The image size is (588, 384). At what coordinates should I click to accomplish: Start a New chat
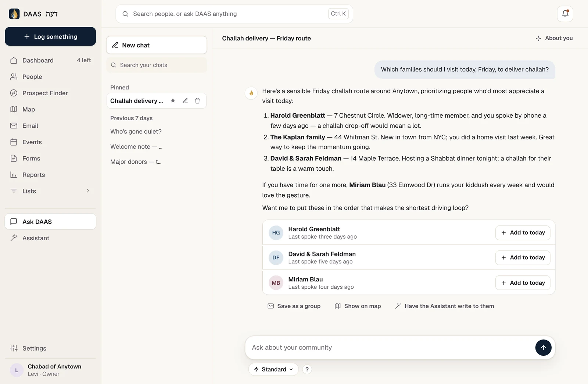(x=157, y=45)
